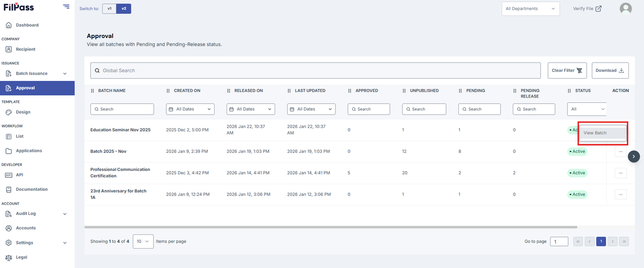
Task: Focus the Unpublished search filter
Action: tap(424, 109)
